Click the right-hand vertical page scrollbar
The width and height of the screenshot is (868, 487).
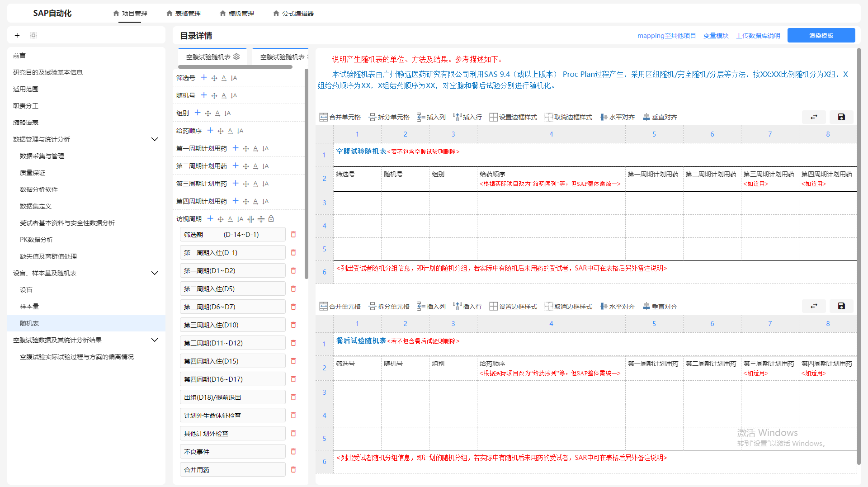click(859, 256)
